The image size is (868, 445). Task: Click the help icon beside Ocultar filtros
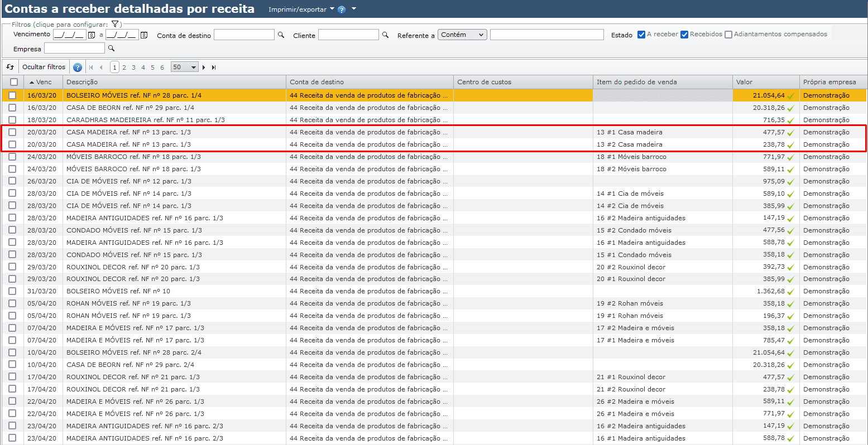pyautogui.click(x=78, y=67)
